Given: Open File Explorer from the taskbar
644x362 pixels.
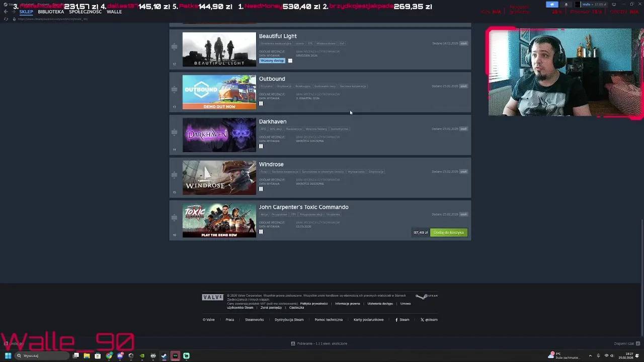Looking at the screenshot, I should pos(87,356).
